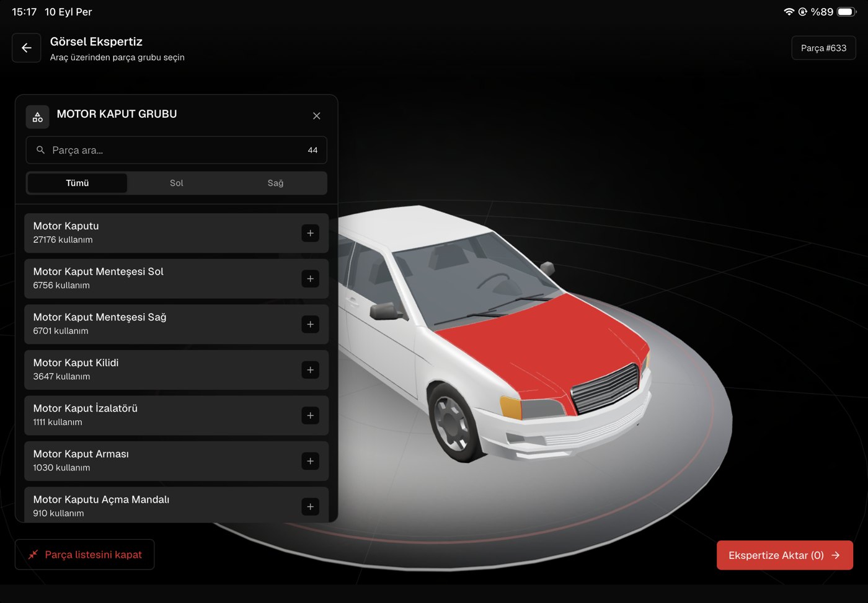The width and height of the screenshot is (868, 603).
Task: Click the 44 result count
Action: (312, 150)
